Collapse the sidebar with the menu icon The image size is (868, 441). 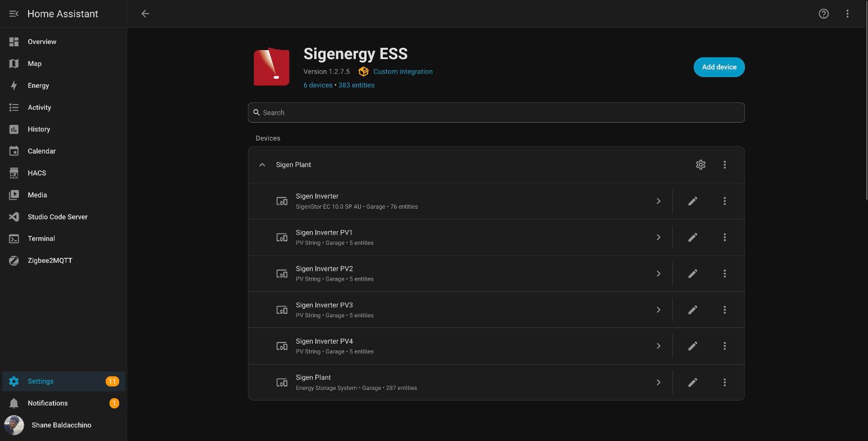pos(14,13)
